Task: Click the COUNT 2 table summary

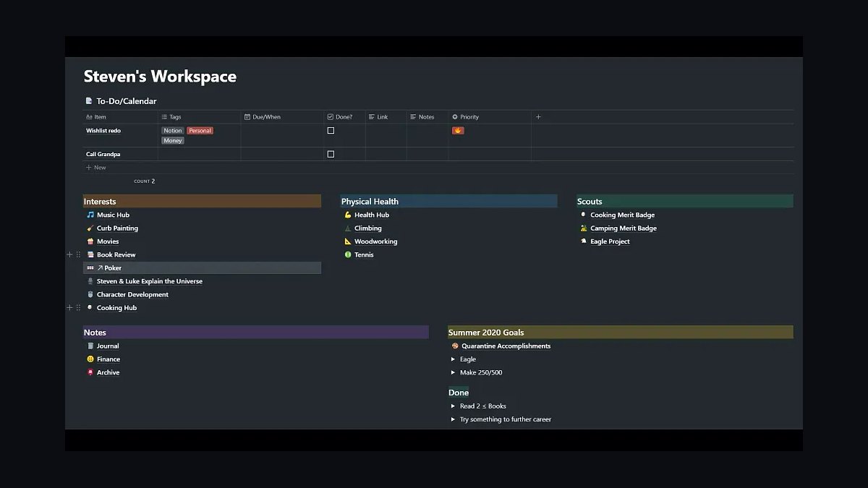Action: [x=145, y=181]
